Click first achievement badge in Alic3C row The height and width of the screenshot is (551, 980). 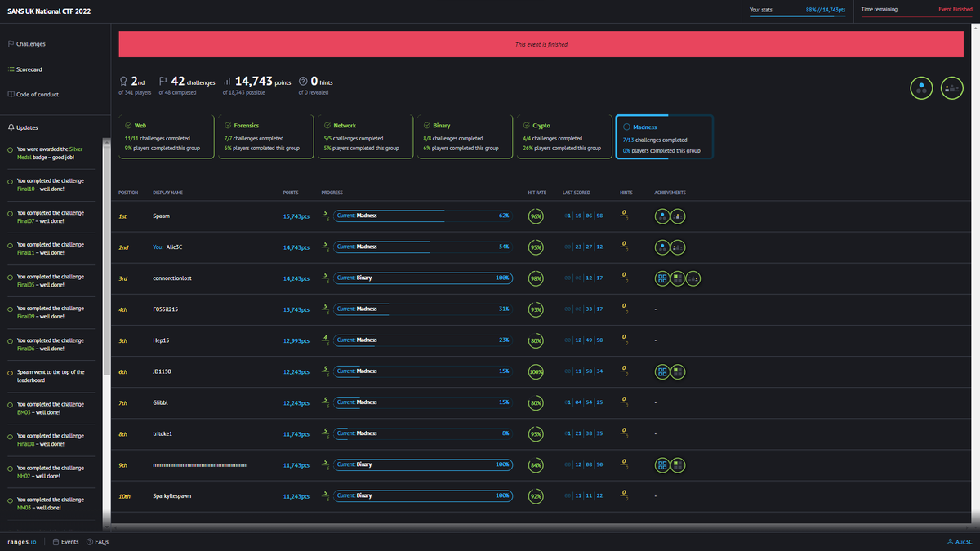(x=662, y=247)
